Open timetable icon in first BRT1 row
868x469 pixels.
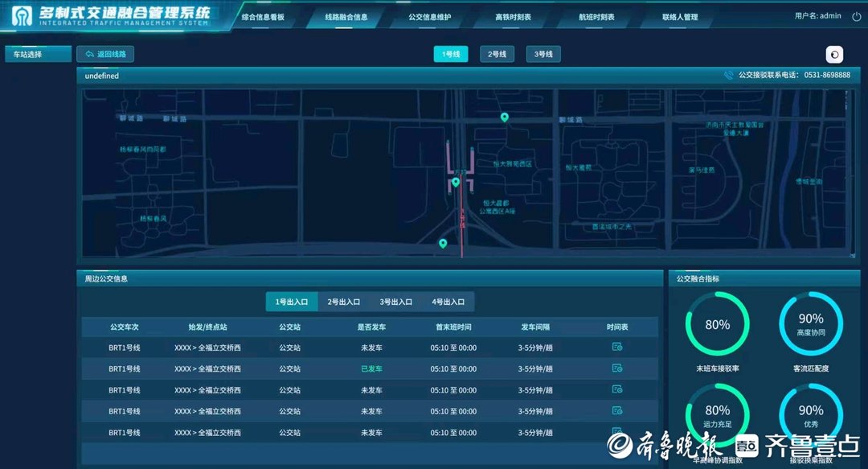click(x=617, y=347)
